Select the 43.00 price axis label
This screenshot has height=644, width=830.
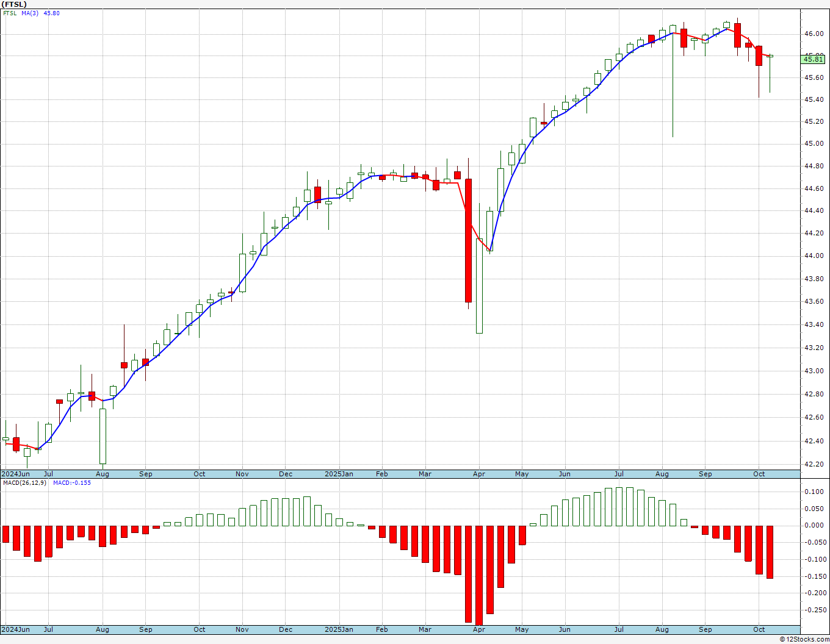[813, 371]
